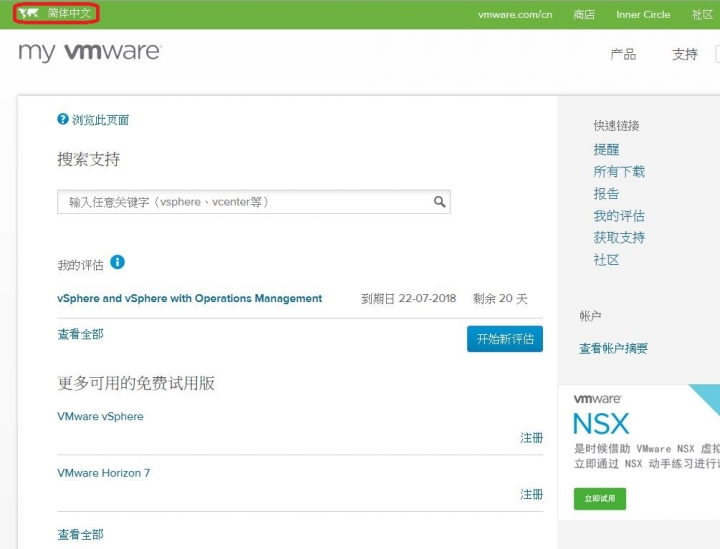Click the green 立即试用 button
The width and height of the screenshot is (720, 549).
(600, 499)
